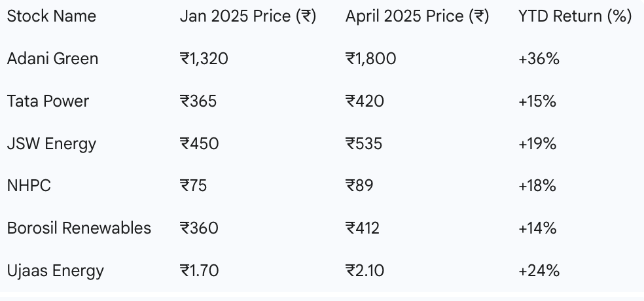Click JSW Energy's ₹450 January price

pos(199,144)
